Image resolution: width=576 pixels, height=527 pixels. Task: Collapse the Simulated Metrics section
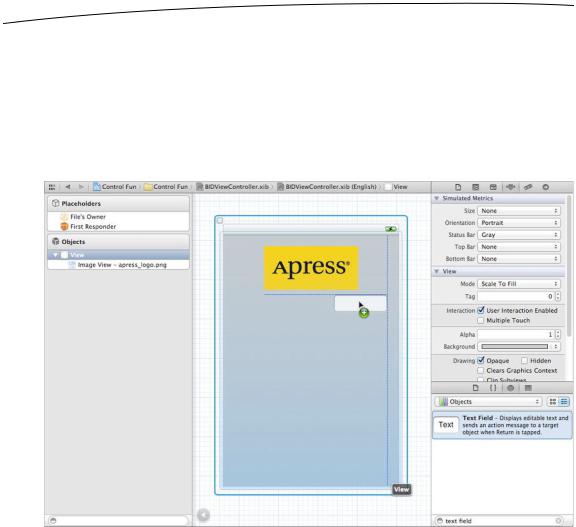coord(437,198)
